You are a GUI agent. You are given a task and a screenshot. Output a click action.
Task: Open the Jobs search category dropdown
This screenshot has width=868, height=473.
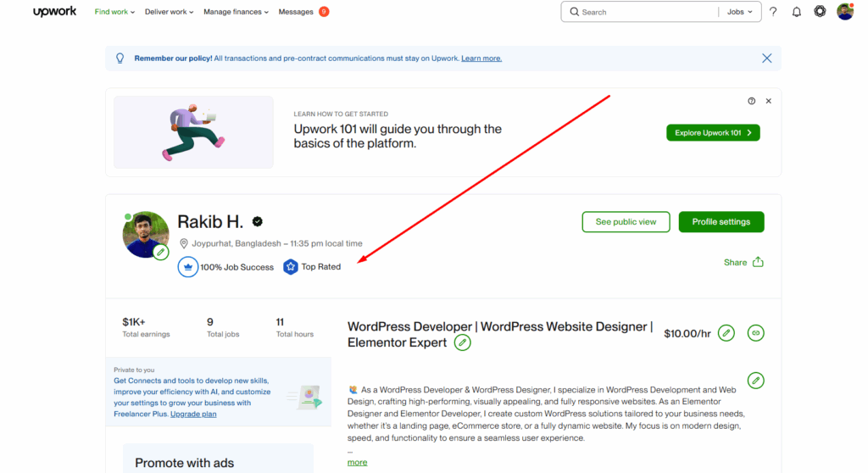(x=740, y=12)
